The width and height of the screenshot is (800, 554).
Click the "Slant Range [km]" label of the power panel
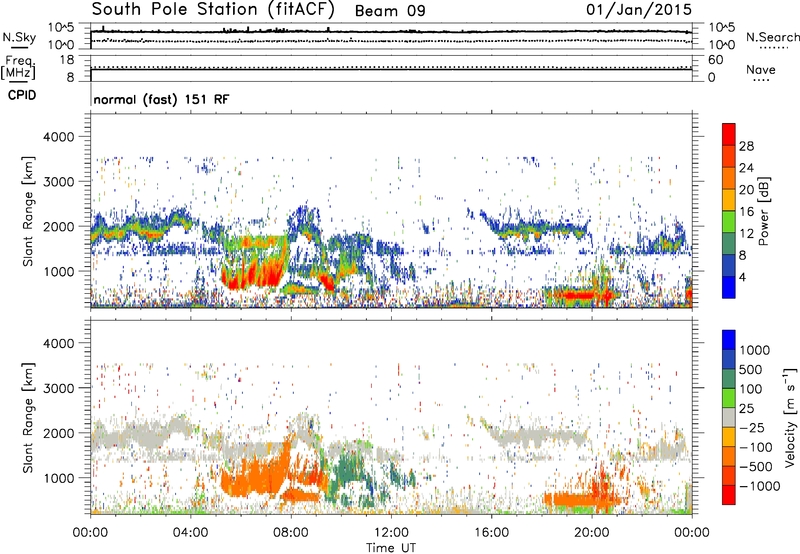28,211
